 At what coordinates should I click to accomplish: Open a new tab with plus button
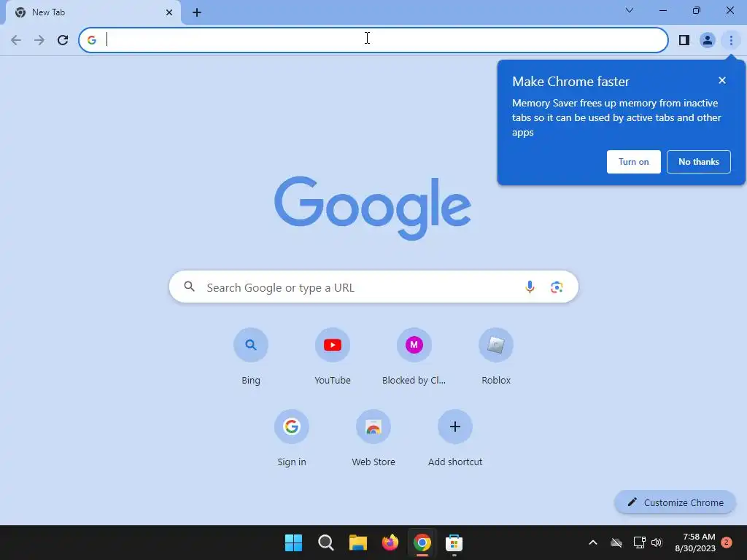197,12
